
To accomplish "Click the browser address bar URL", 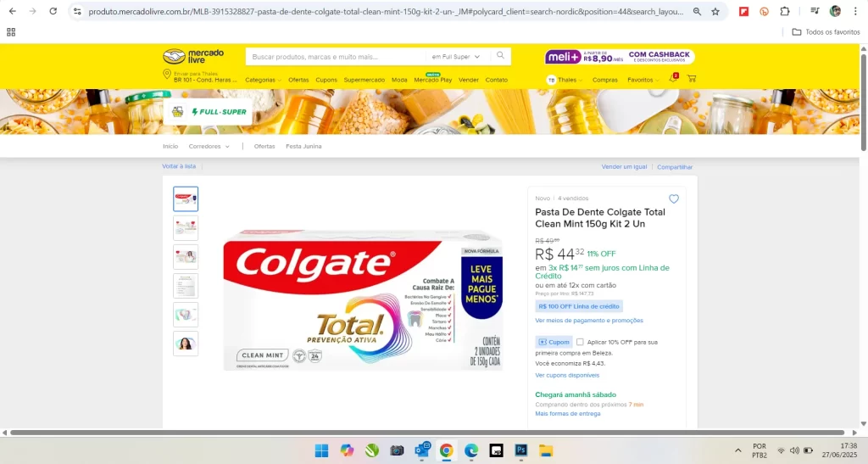I will tap(386, 11).
